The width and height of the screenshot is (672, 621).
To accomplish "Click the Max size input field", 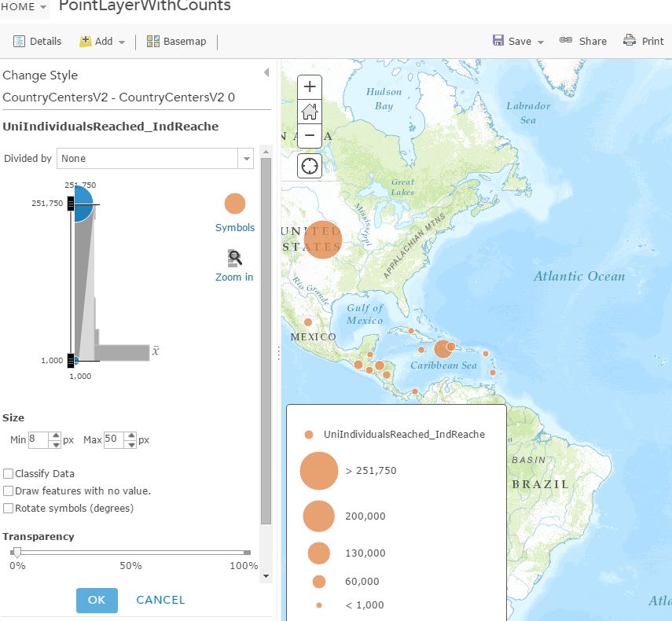I will [x=113, y=439].
